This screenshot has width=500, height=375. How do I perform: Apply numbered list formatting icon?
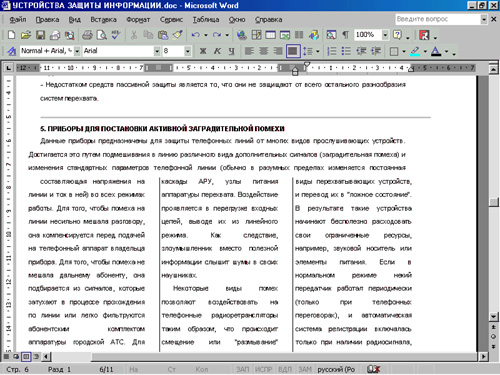click(332, 51)
